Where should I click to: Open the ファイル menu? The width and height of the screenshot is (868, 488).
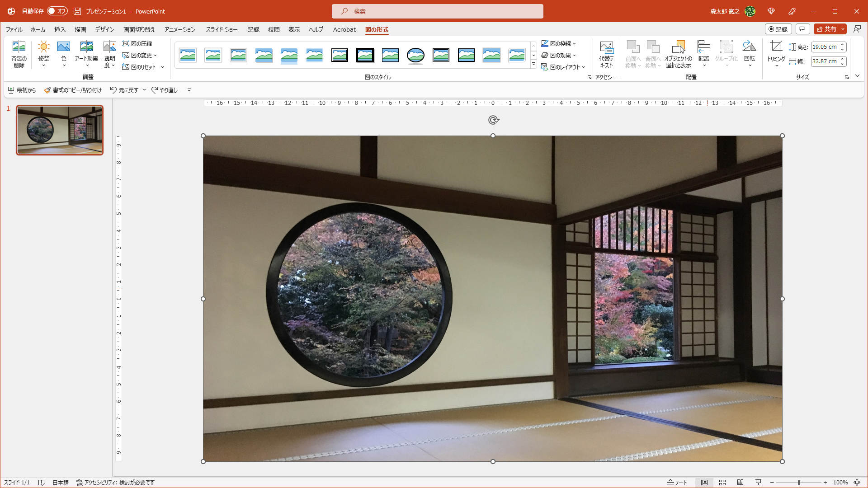pos(13,29)
